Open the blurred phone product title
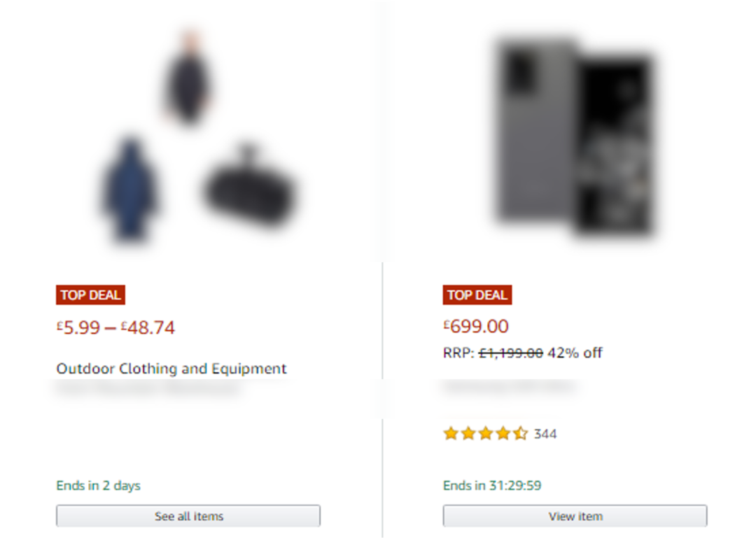756x538 pixels. tap(510, 387)
